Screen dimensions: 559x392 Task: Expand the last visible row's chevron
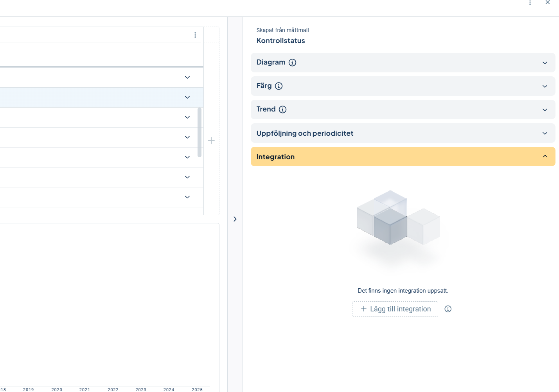[187, 197]
